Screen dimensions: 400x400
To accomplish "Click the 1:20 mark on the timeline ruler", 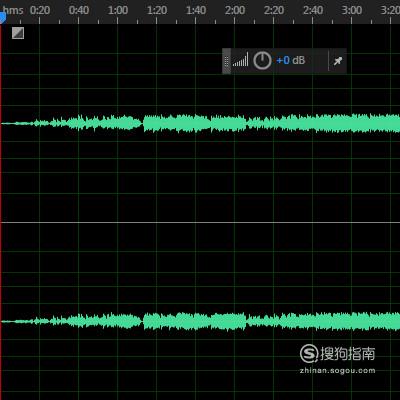I will click(157, 10).
